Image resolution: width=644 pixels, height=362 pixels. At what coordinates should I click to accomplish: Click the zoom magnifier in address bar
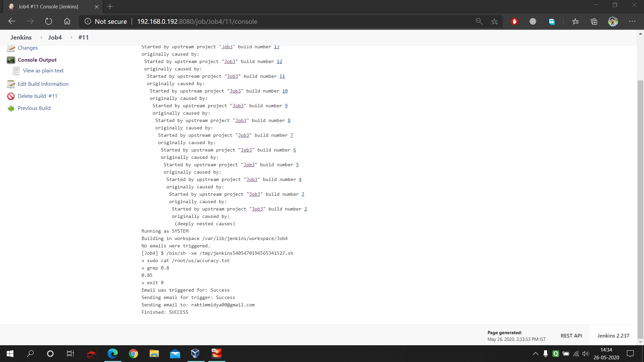click(x=479, y=21)
